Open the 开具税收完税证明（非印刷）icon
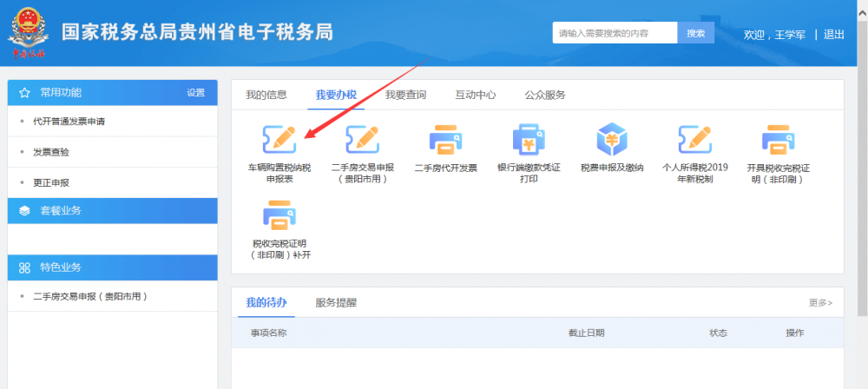 [778, 139]
